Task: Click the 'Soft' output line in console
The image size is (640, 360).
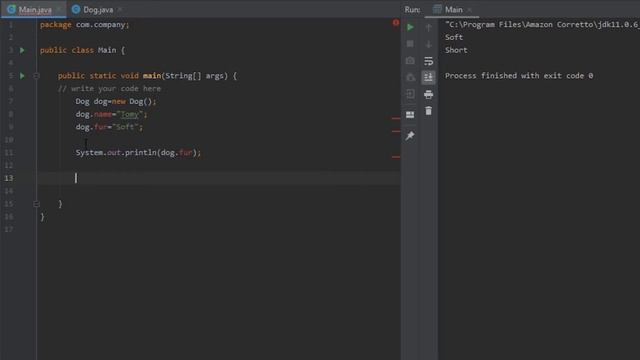Action: click(x=454, y=38)
